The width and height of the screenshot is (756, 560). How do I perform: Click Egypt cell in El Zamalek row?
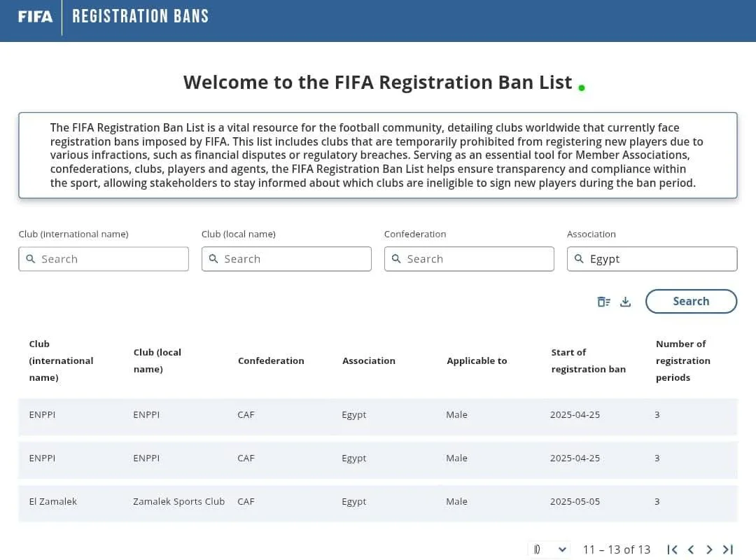point(354,502)
